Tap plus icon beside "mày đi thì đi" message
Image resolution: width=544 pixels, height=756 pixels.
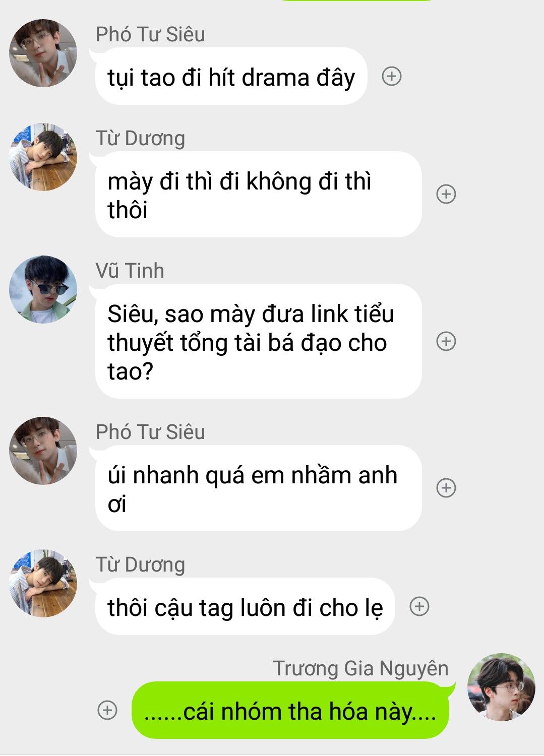[x=446, y=194]
